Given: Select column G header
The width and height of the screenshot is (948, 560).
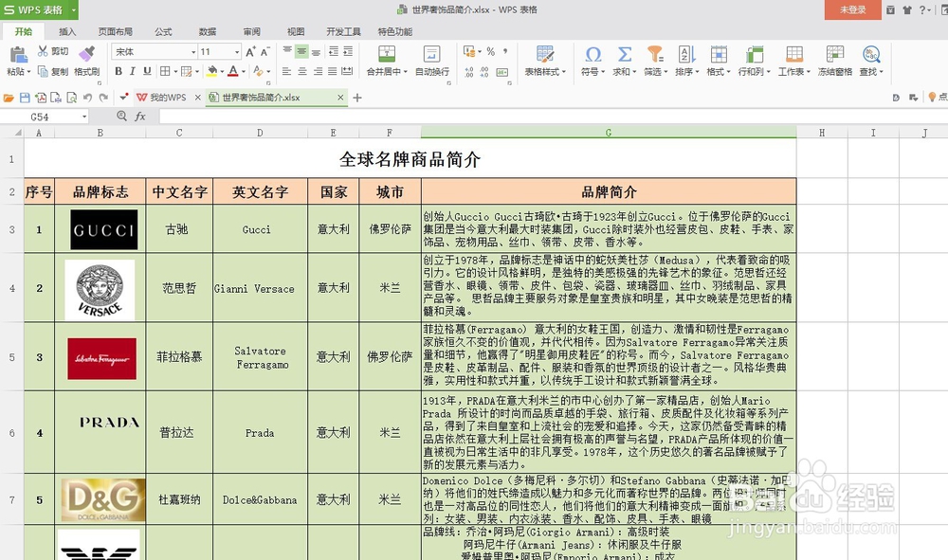Looking at the screenshot, I should click(609, 133).
